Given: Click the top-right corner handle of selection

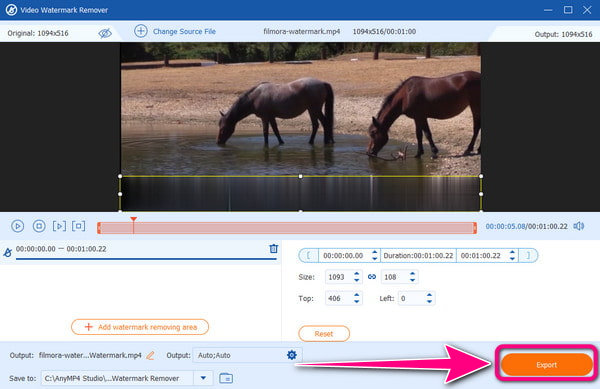Looking at the screenshot, I should point(481,176).
